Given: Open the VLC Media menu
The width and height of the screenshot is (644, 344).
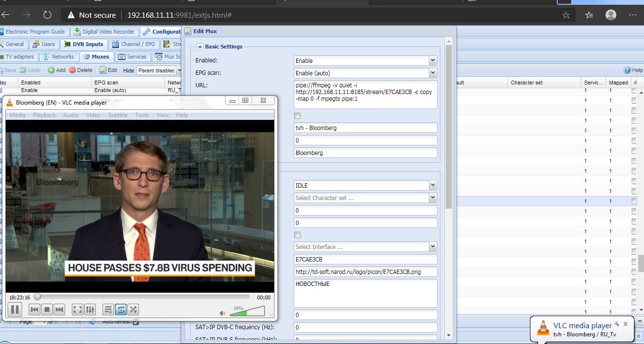Looking at the screenshot, I should point(17,115).
